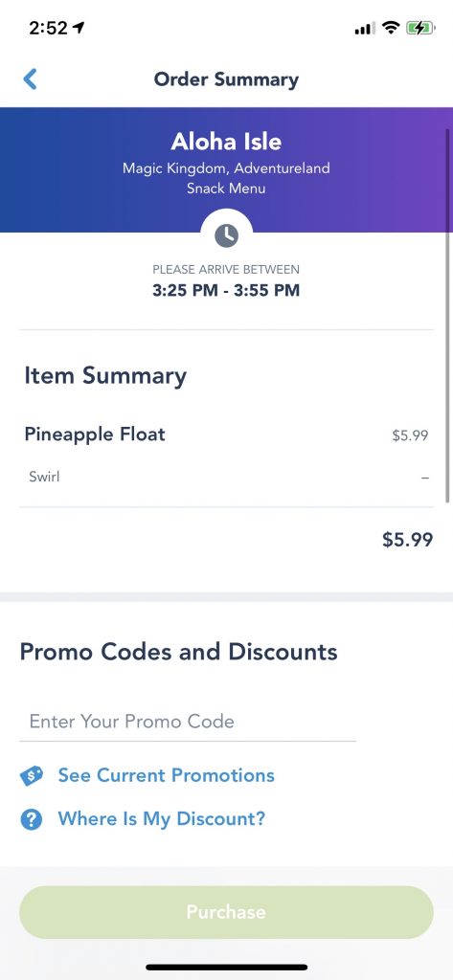Viewport: 453px width, 980px height.
Task: Tap the Aloha Isle restaurant title
Action: (x=226, y=142)
